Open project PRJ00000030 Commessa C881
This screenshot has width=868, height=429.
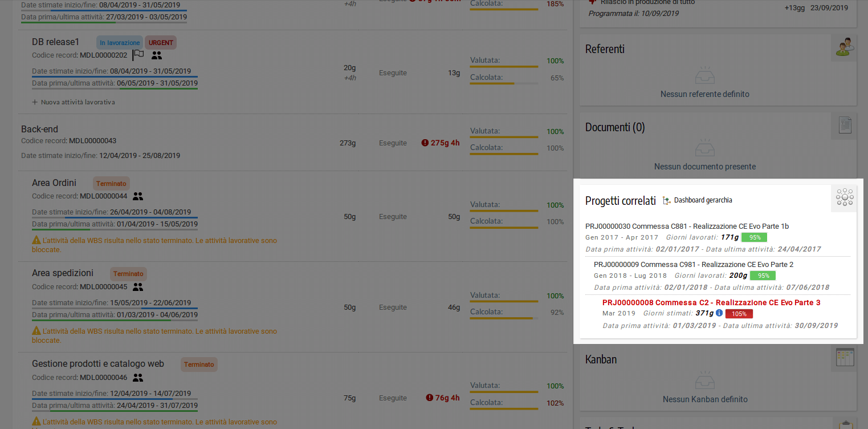(x=687, y=226)
